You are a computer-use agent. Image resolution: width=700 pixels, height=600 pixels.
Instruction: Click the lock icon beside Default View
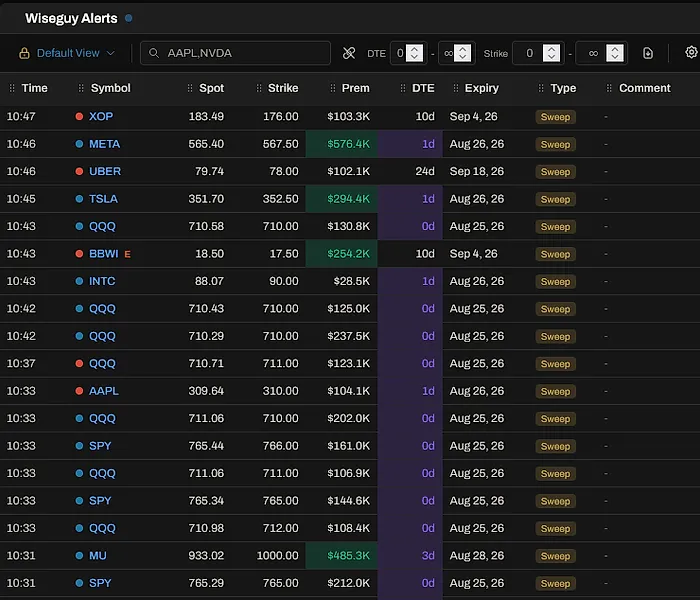pyautogui.click(x=24, y=53)
